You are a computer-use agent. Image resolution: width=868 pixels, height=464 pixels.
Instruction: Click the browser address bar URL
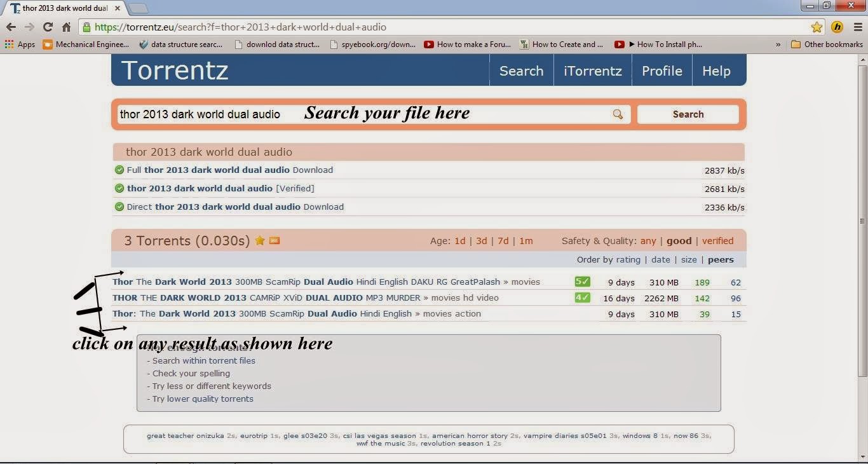(240, 27)
